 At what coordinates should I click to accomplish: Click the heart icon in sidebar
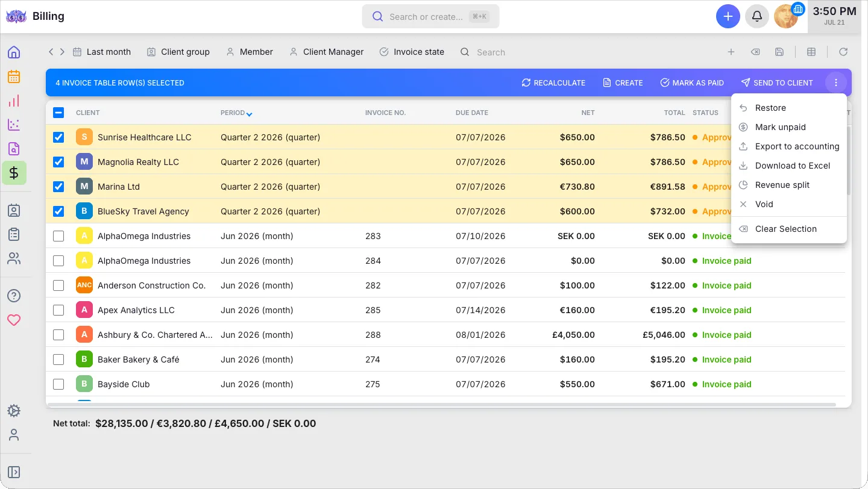14,320
